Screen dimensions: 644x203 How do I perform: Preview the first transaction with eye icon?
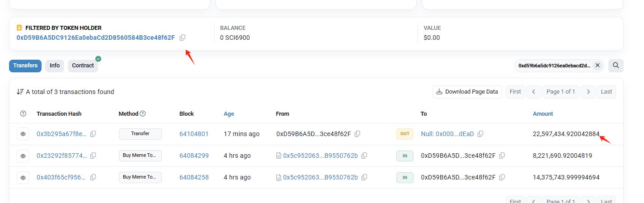coord(23,134)
